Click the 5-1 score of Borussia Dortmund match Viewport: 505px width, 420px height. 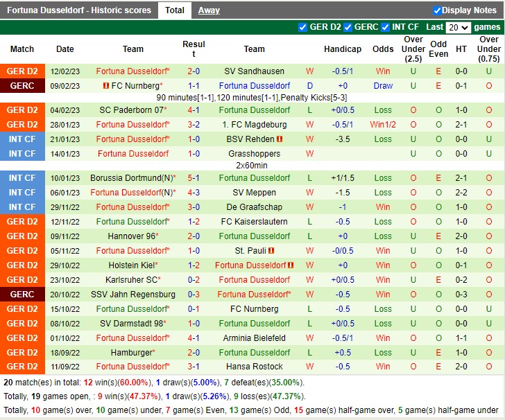pyautogui.click(x=194, y=178)
